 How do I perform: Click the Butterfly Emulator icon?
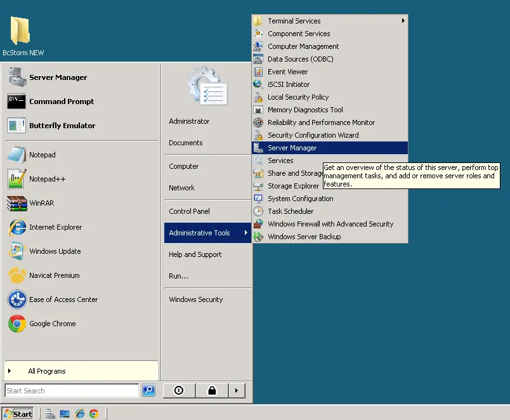point(16,126)
